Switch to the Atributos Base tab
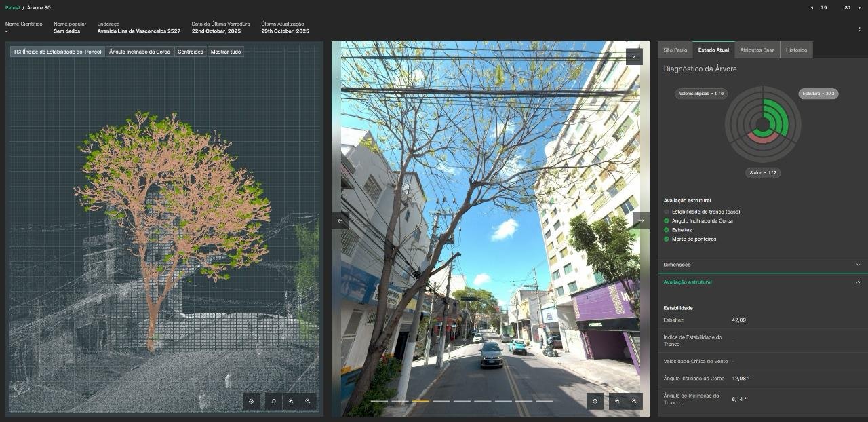Viewport: 868px width, 422px height. click(757, 50)
